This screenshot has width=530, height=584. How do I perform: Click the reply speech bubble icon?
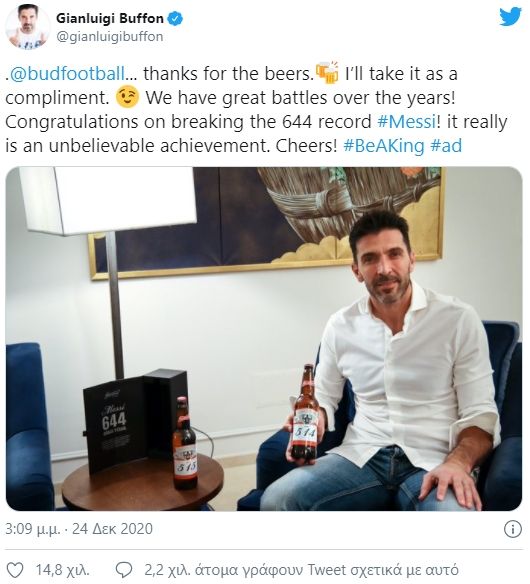click(124, 570)
